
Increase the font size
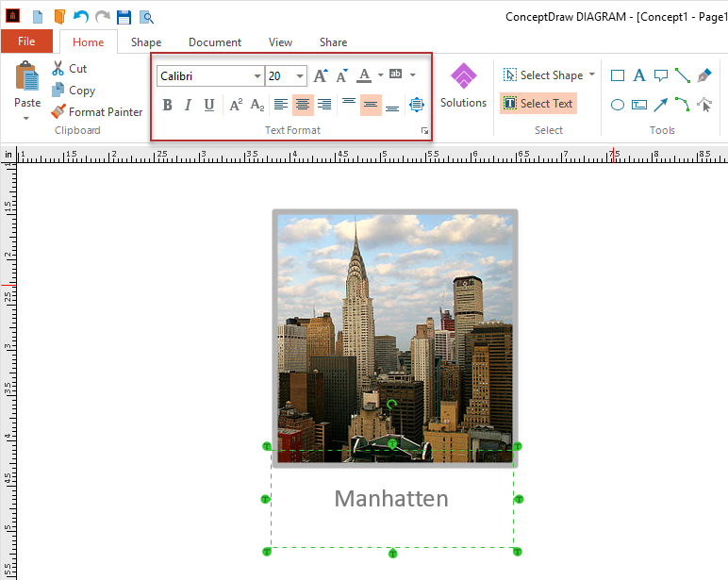click(x=321, y=75)
